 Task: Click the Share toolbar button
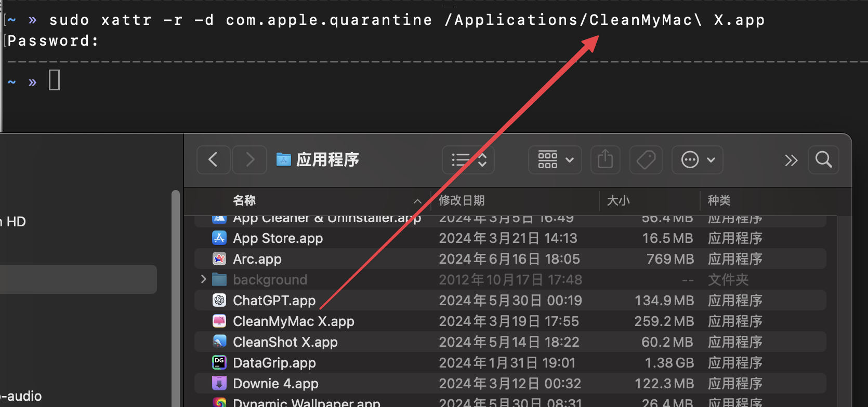606,159
